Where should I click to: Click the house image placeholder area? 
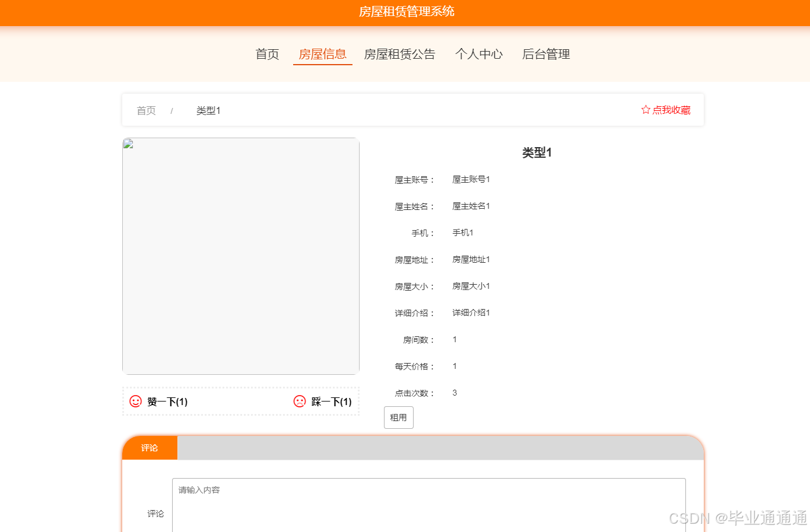click(x=241, y=256)
